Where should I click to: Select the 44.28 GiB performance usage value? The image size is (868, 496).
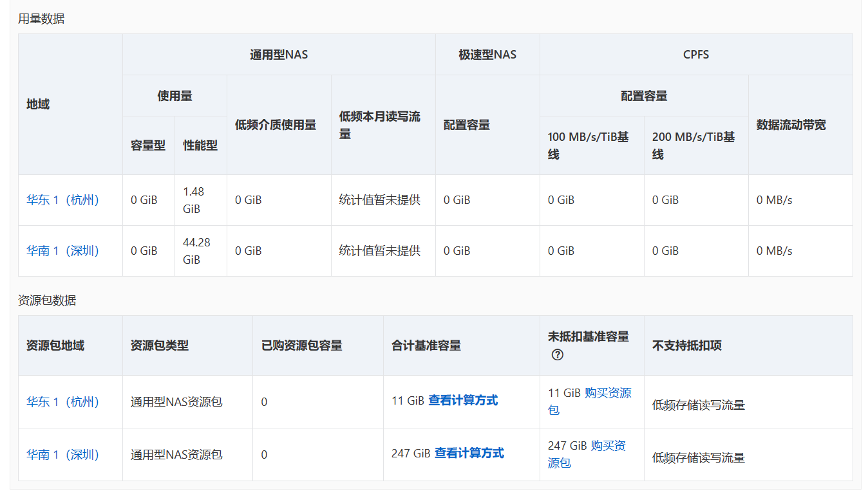point(196,251)
